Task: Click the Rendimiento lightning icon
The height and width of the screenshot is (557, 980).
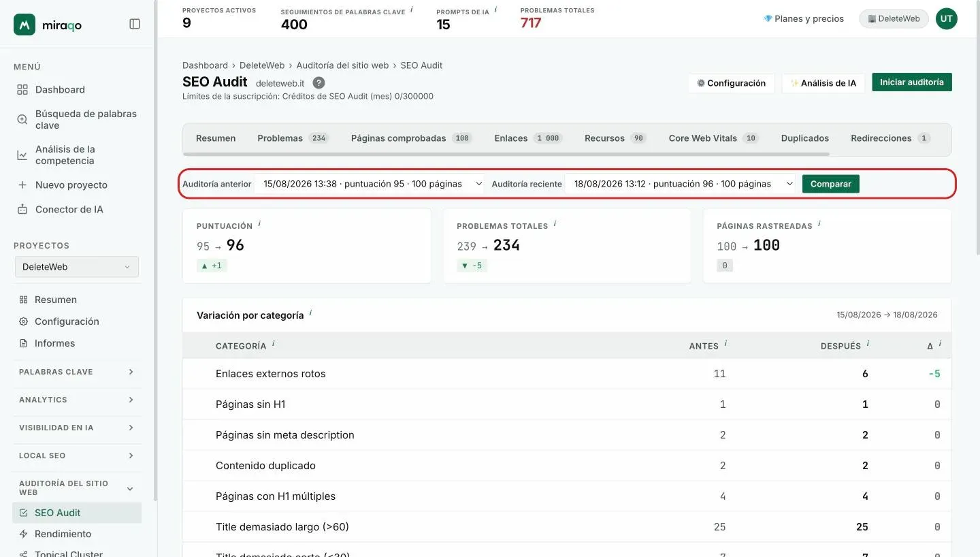Action: (x=23, y=534)
